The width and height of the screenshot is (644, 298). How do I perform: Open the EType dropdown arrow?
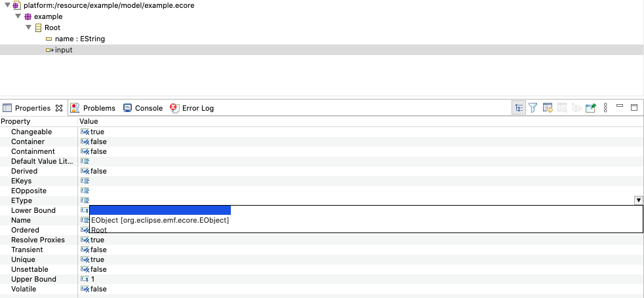(638, 200)
